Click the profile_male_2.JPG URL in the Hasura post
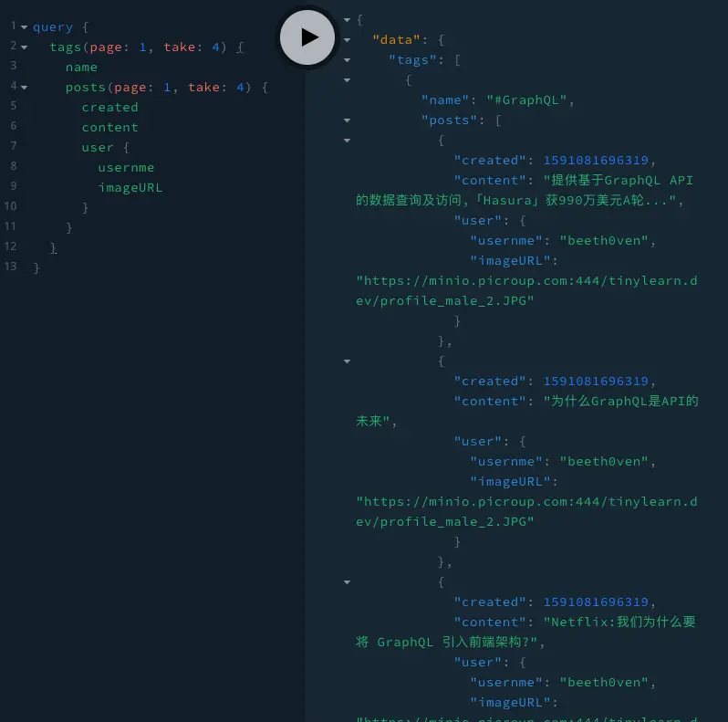This screenshot has width=728, height=722. pyautogui.click(x=526, y=291)
